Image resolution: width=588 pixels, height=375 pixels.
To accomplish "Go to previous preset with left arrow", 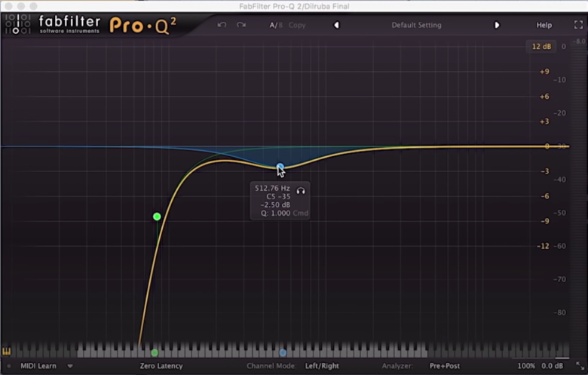I will (336, 25).
